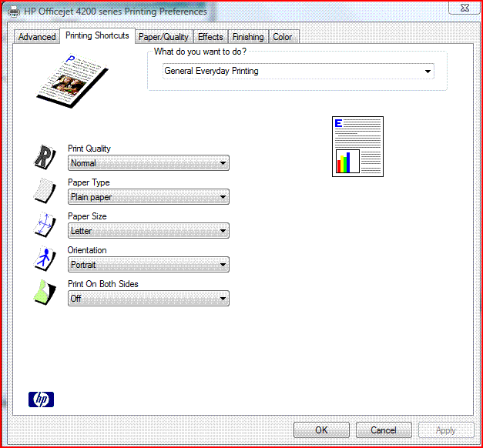The image size is (483, 448).
Task: Close the Printing Preferences window
Action: [465, 8]
